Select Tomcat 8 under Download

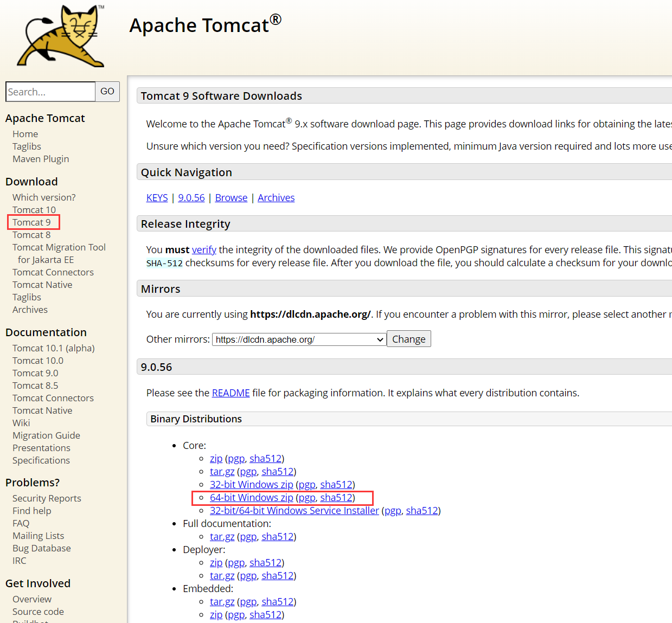pyautogui.click(x=31, y=235)
